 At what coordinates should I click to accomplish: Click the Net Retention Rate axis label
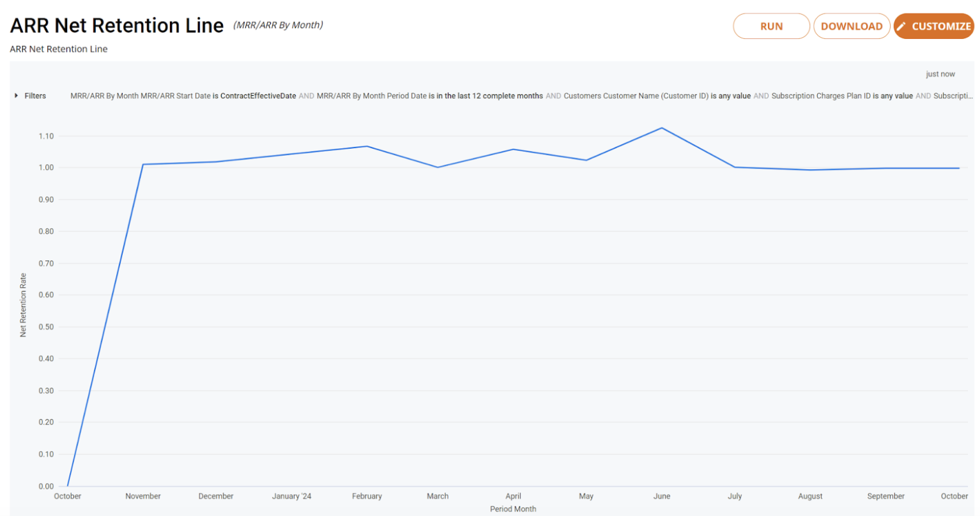[x=24, y=305]
